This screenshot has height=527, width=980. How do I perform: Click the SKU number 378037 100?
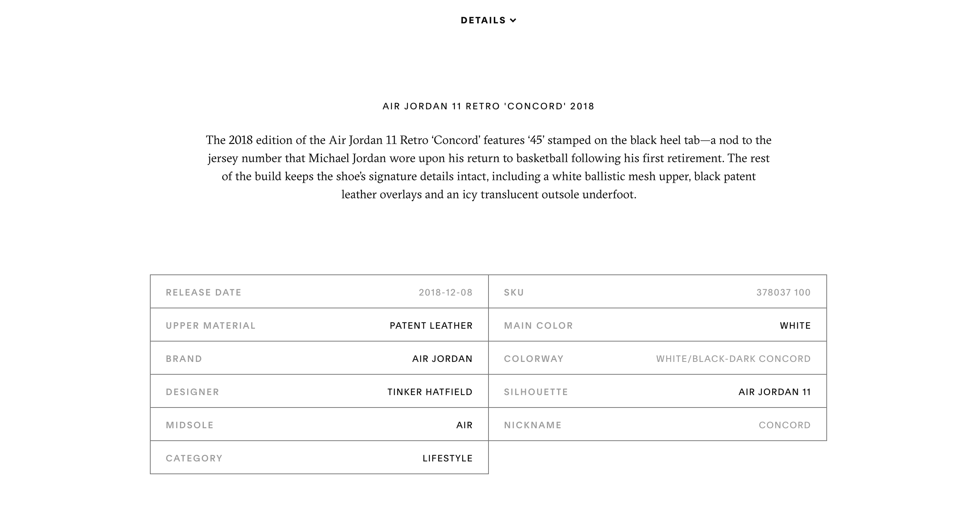pyautogui.click(x=783, y=293)
